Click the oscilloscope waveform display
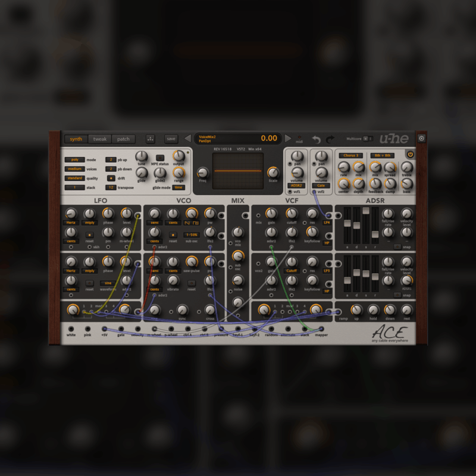Viewport: 476px width, 476px height. (x=237, y=171)
